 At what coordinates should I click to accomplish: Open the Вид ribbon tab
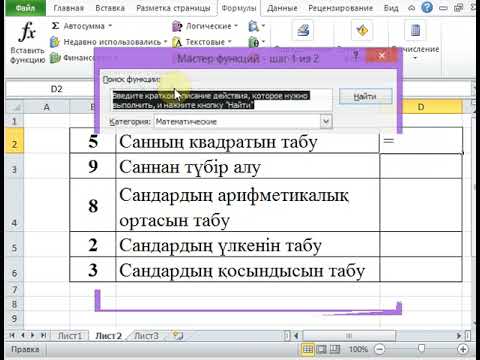(x=391, y=8)
